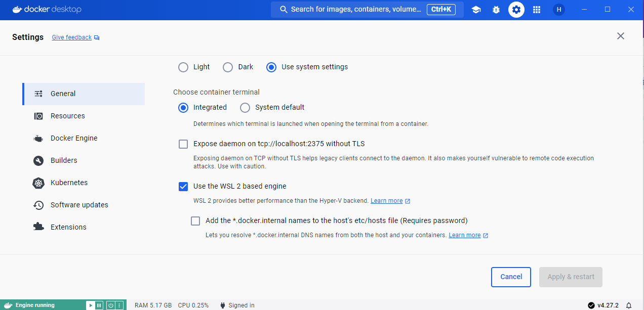
Task: Open the Software updates settings tab
Action: 84,205
